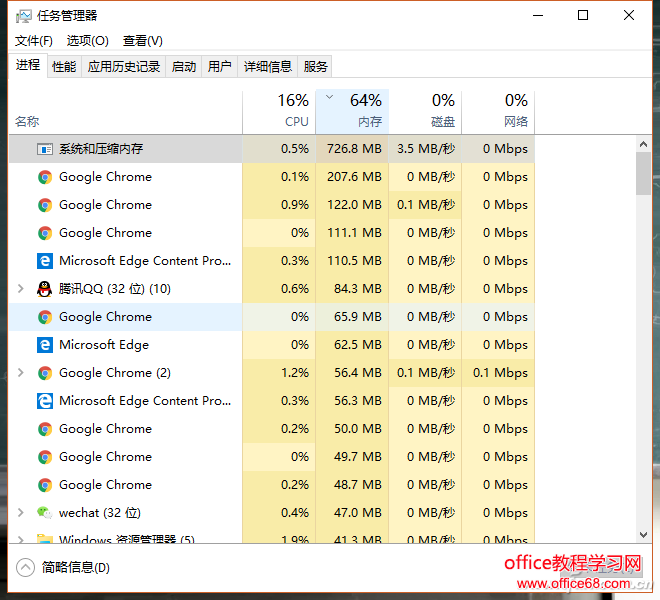Minimize the 任务管理器 window

pos(538,16)
